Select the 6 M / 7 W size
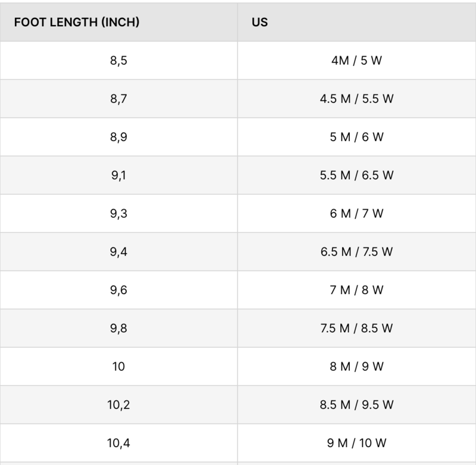476x465 pixels. pos(356,213)
